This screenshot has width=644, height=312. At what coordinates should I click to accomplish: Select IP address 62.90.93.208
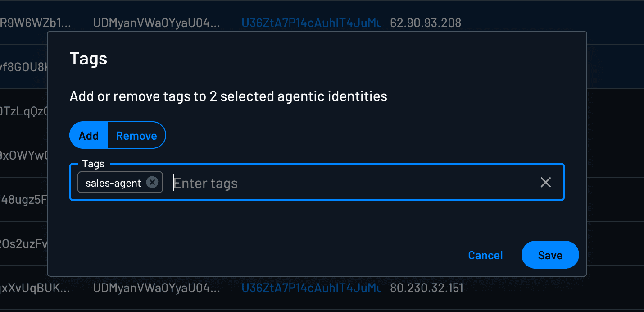pyautogui.click(x=425, y=23)
